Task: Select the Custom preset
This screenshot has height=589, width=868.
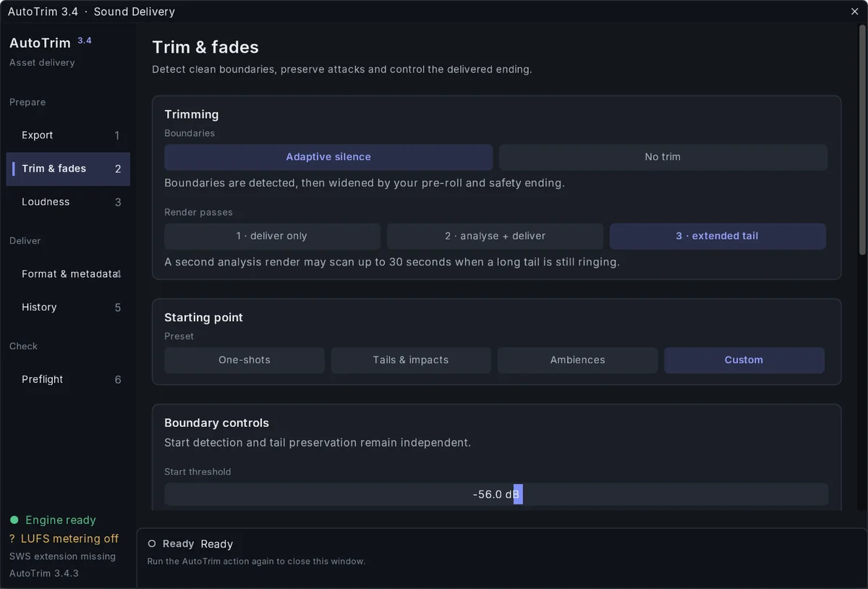Action: point(744,360)
